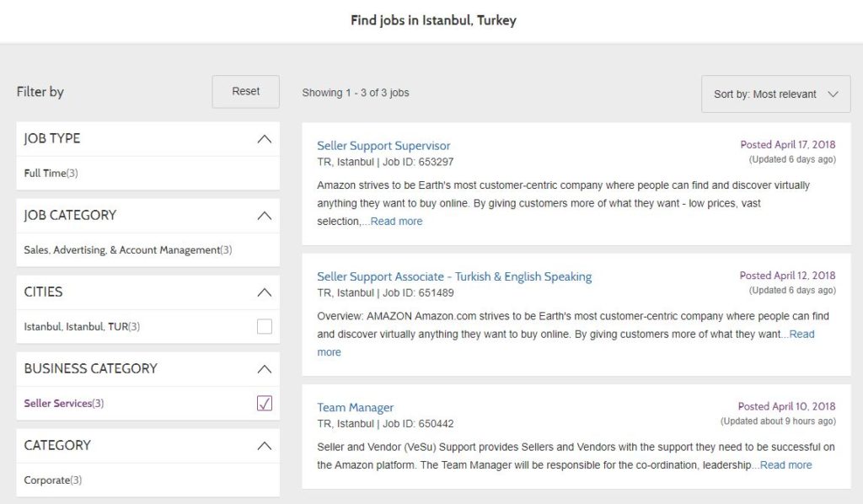
Task: Collapse the CATEGORY filter chevron
Action: pyautogui.click(x=264, y=446)
